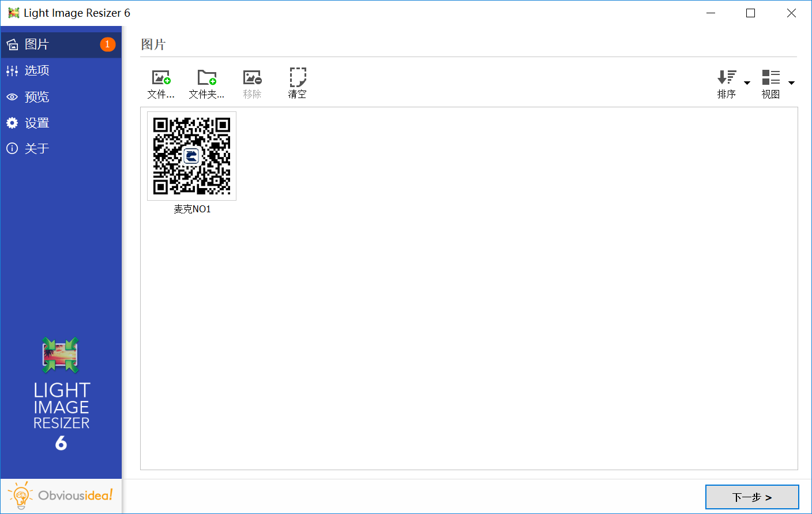Image resolution: width=812 pixels, height=514 pixels.
Task: Close the Light Image Resizer window
Action: coord(791,13)
